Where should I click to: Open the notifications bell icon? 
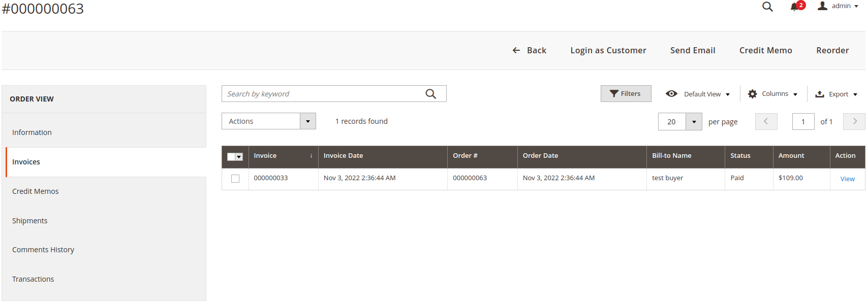[x=794, y=7]
